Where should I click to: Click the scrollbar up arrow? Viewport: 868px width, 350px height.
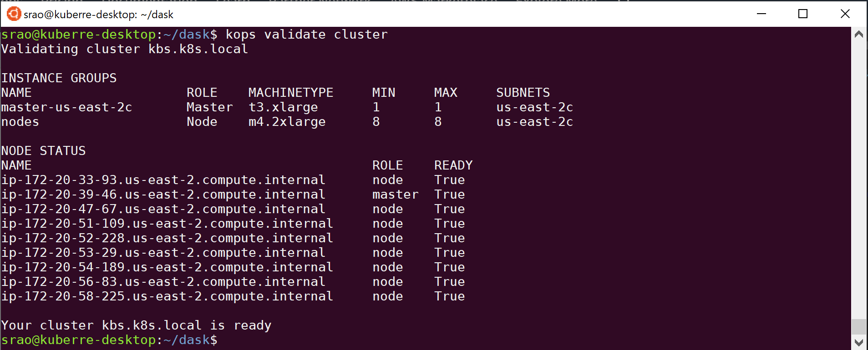coord(859,35)
